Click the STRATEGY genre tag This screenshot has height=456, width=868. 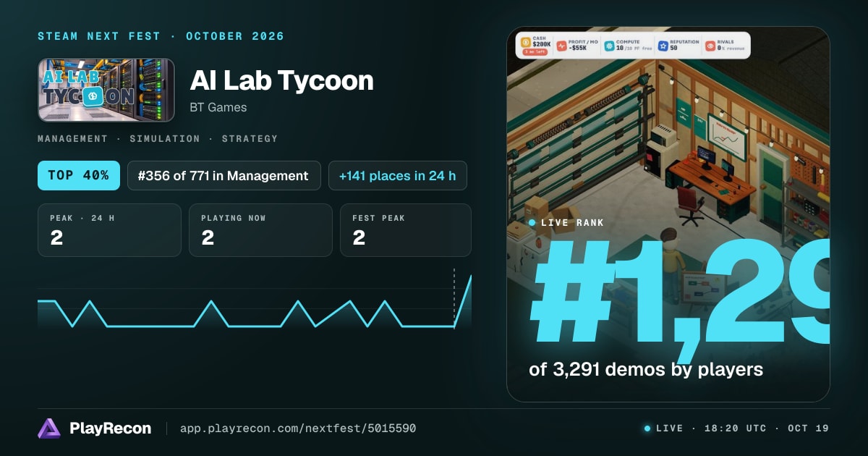coord(250,138)
